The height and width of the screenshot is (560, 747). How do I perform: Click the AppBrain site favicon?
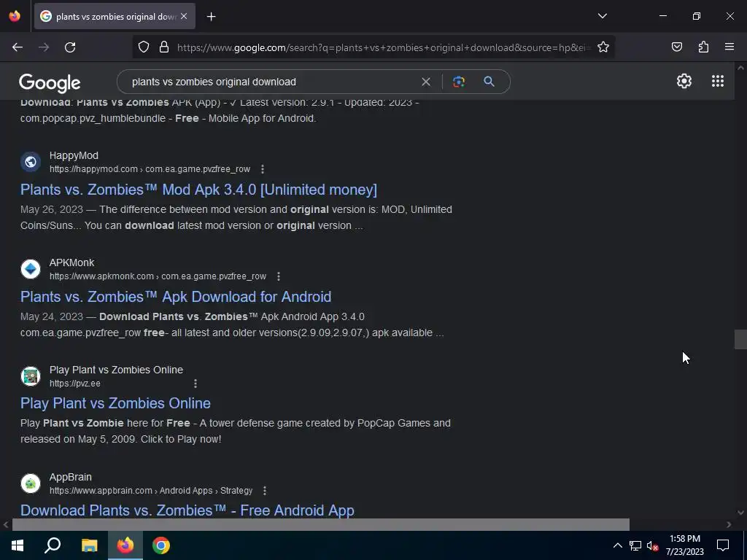pyautogui.click(x=31, y=483)
